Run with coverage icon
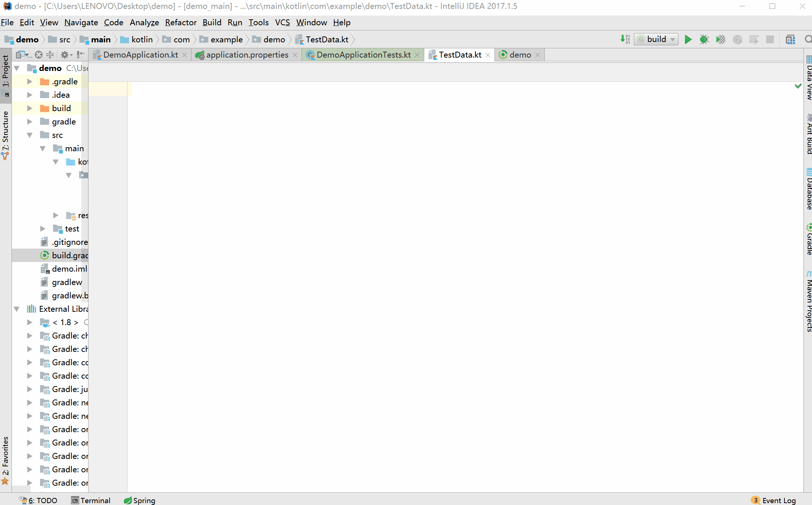This screenshot has width=812, height=505. click(x=721, y=39)
